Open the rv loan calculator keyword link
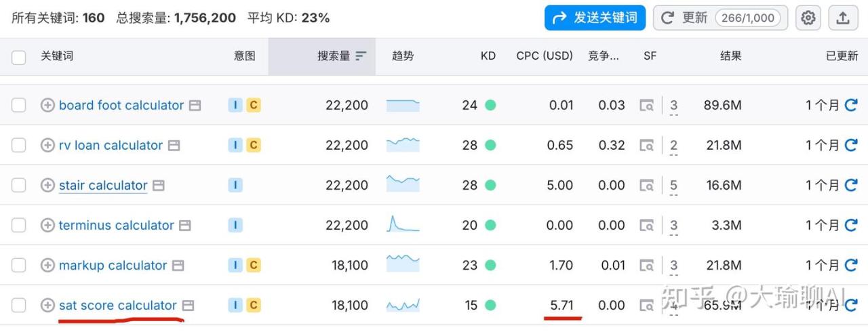The width and height of the screenshot is (868, 332). tap(111, 145)
